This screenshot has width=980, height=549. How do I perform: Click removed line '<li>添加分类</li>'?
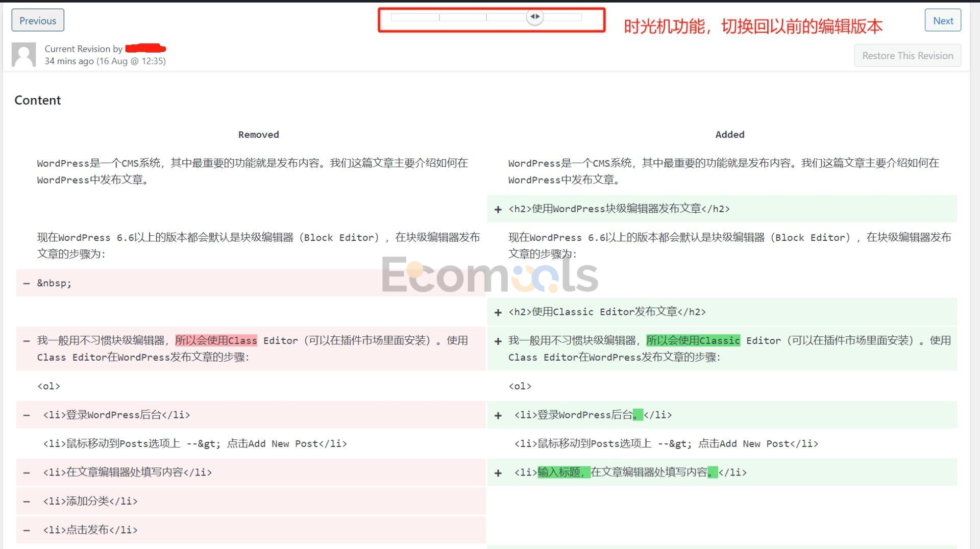click(x=251, y=501)
